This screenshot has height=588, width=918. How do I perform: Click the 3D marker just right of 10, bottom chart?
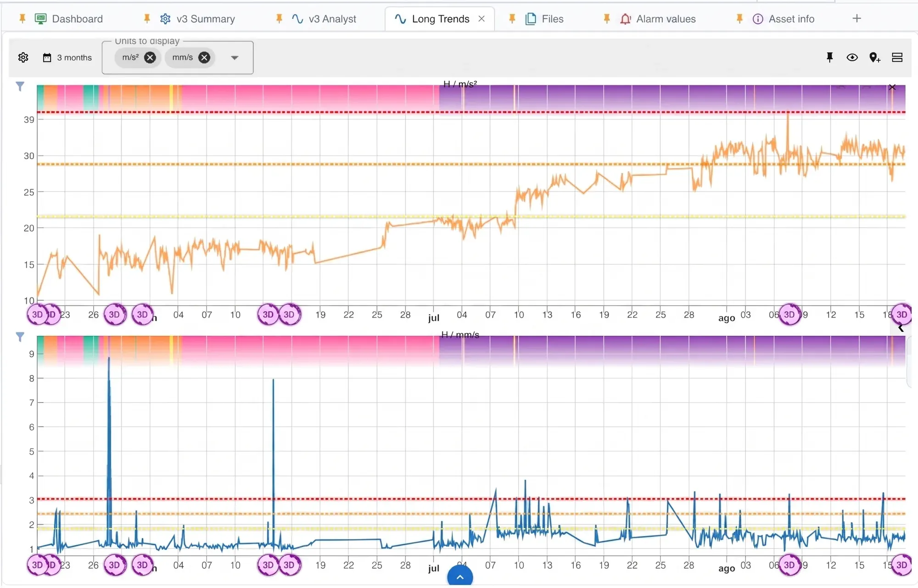(268, 565)
